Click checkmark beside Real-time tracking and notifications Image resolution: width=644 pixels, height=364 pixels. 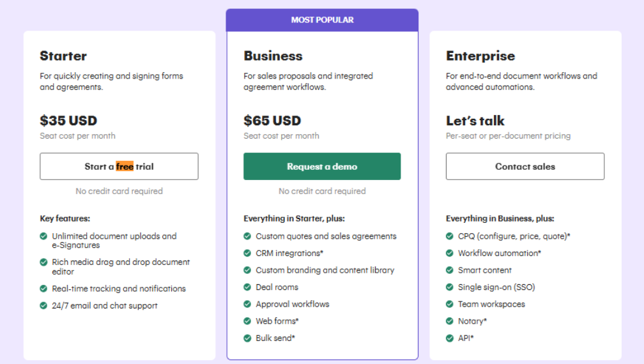(x=43, y=289)
